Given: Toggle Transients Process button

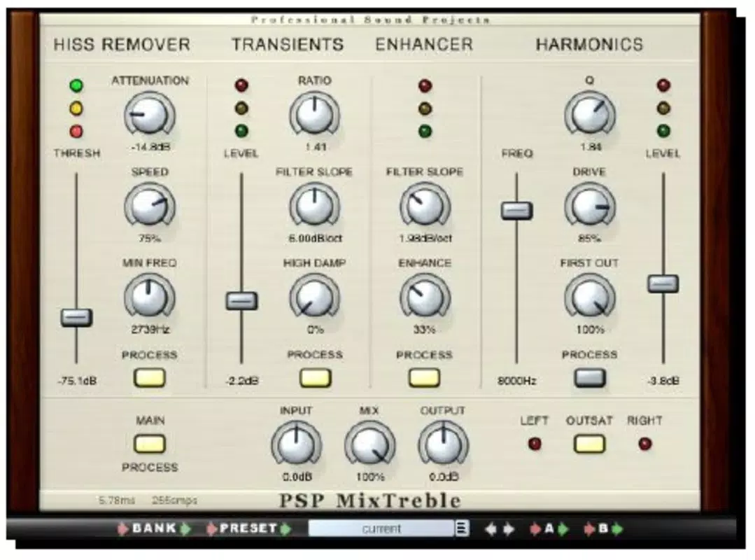Looking at the screenshot, I should pos(315,377).
